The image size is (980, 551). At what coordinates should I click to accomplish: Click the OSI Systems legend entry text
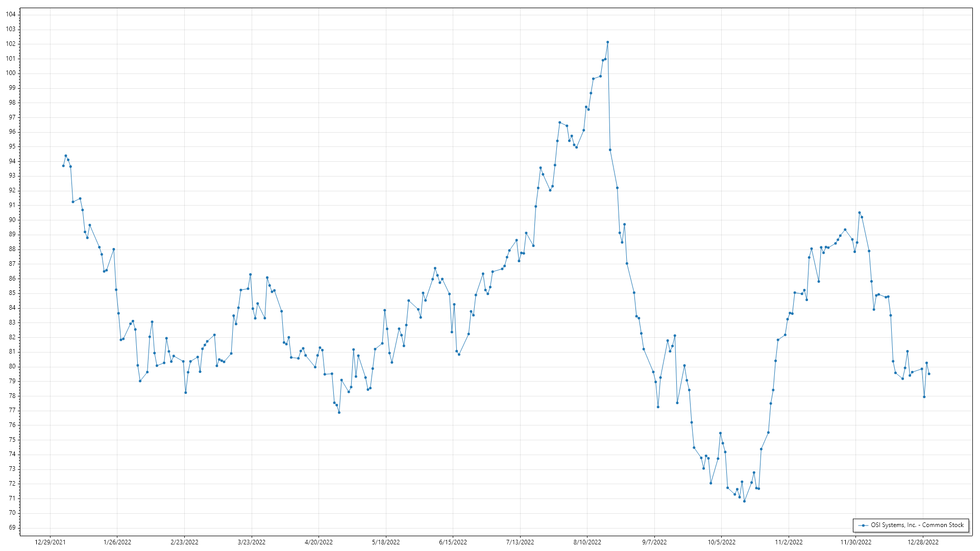tap(917, 525)
